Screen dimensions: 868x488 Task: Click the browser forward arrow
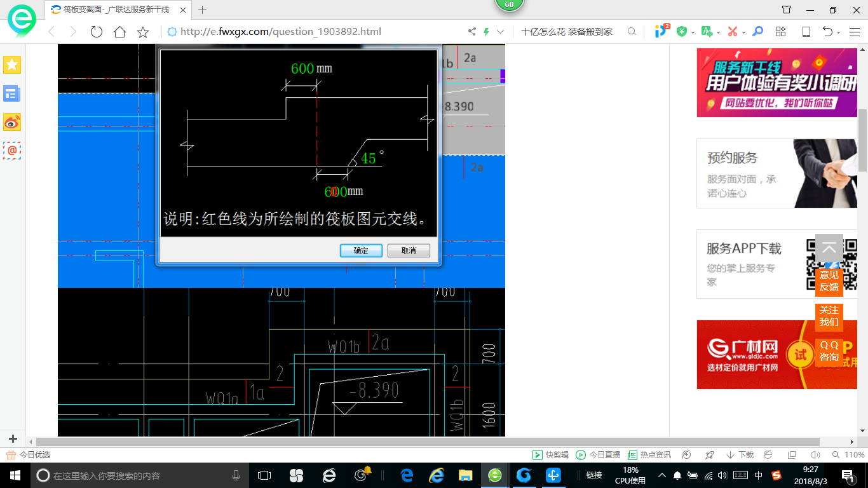(x=73, y=32)
